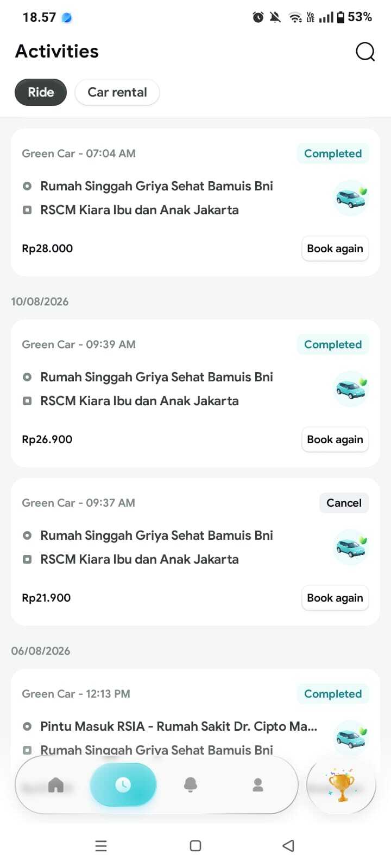391x868 pixels.
Task: Select the clock activities icon in navigation
Action: point(123,784)
